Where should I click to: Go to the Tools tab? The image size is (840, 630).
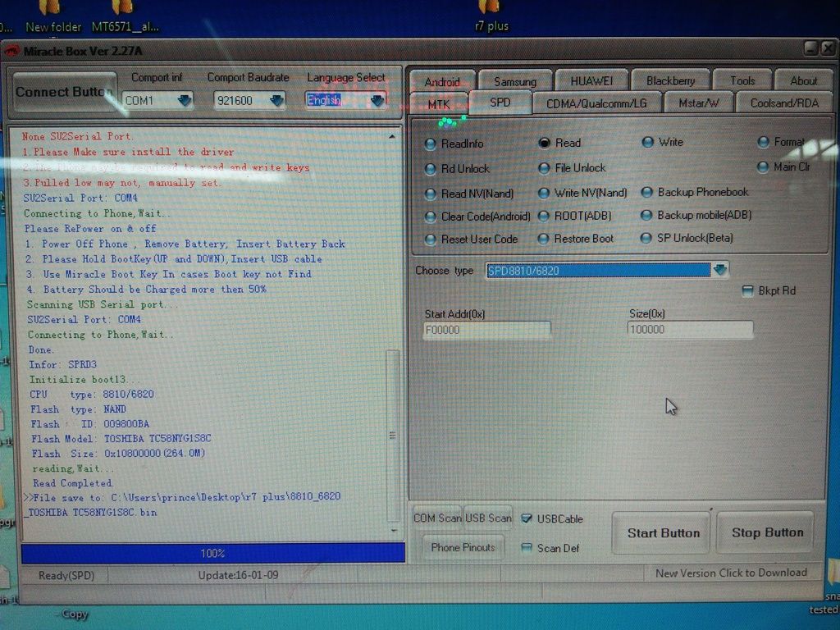coord(742,81)
